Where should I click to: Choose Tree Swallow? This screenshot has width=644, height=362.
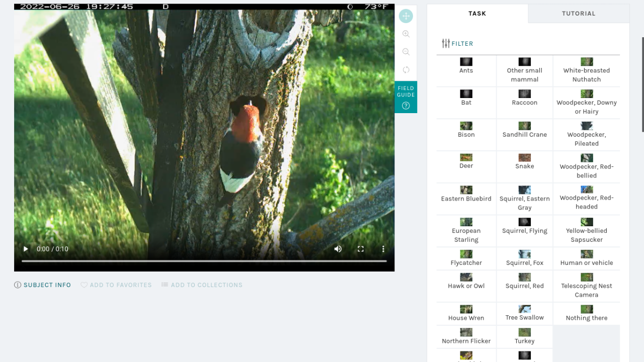[525, 314]
